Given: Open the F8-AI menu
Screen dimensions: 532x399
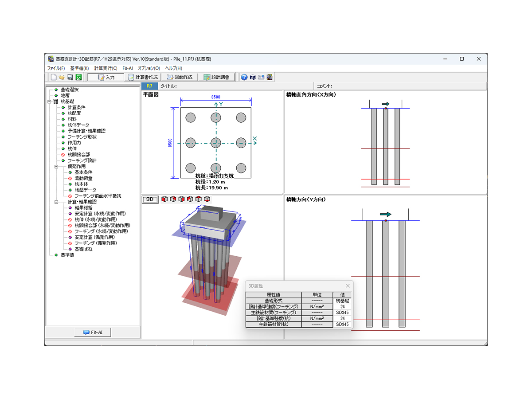Looking at the screenshot, I should 128,68.
